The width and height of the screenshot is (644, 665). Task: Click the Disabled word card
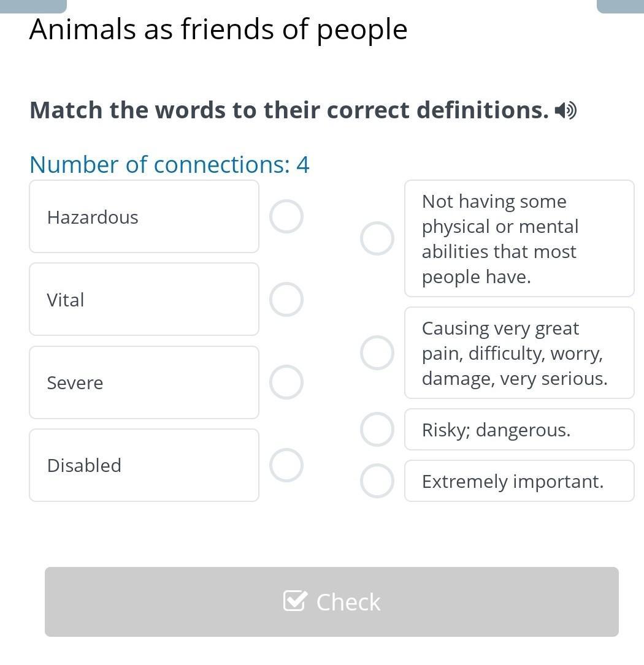tap(144, 465)
